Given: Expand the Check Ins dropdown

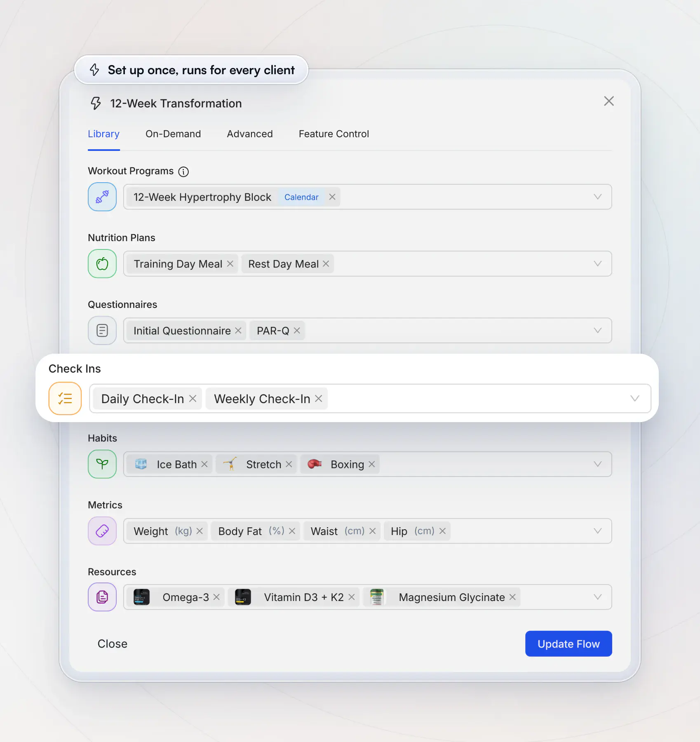Looking at the screenshot, I should pyautogui.click(x=635, y=399).
